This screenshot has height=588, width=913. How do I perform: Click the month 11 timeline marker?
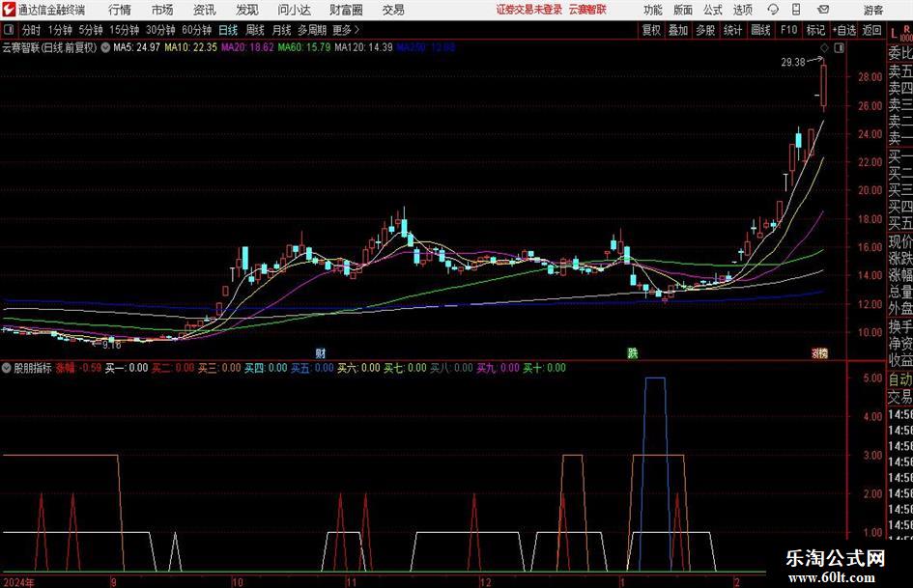pos(351,581)
